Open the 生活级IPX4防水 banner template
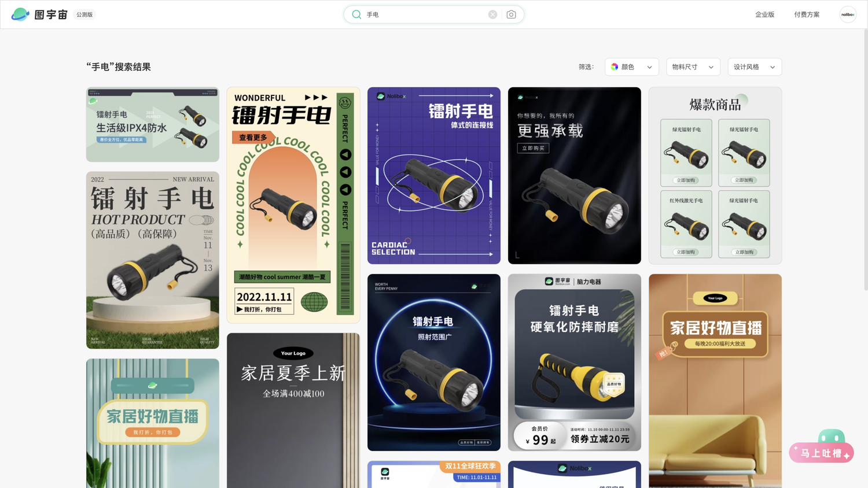868x488 pixels. click(x=153, y=124)
